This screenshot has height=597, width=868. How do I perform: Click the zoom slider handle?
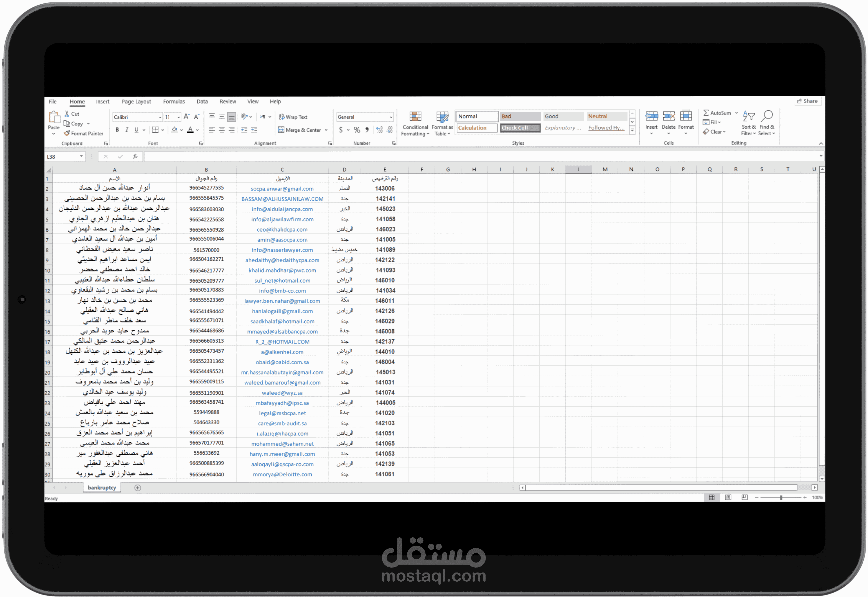(781, 497)
